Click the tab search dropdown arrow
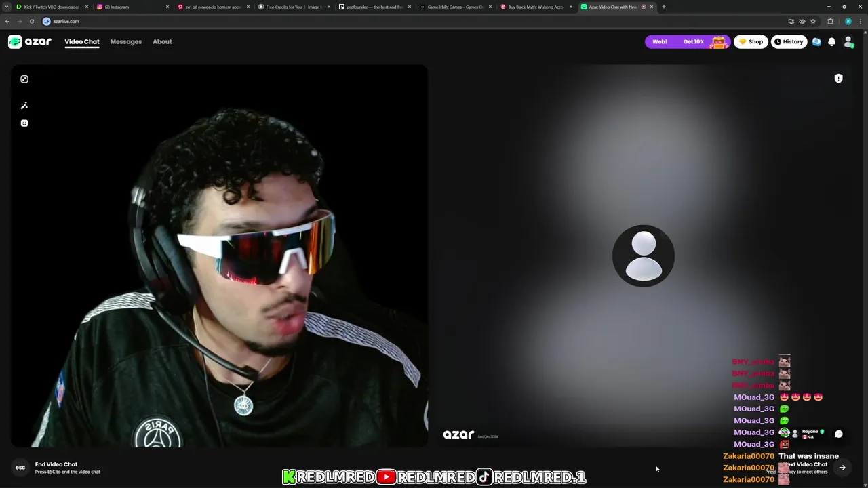Screen dimensions: 868x488 7,7
